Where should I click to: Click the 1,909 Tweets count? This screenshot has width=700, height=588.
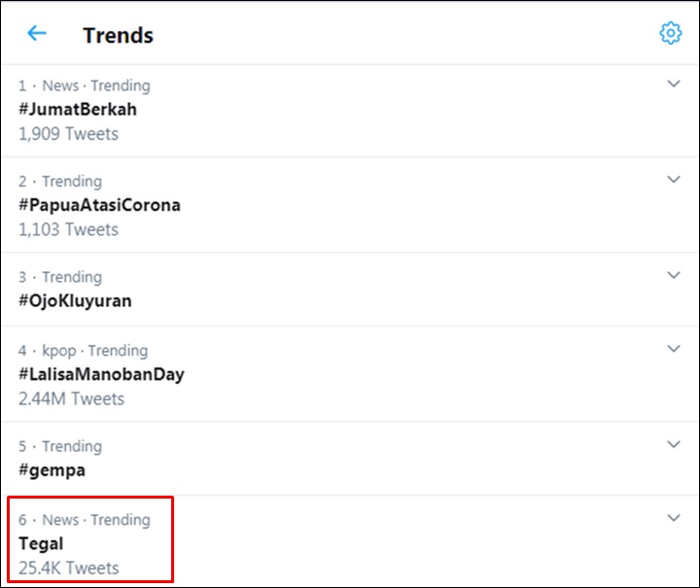point(68,134)
